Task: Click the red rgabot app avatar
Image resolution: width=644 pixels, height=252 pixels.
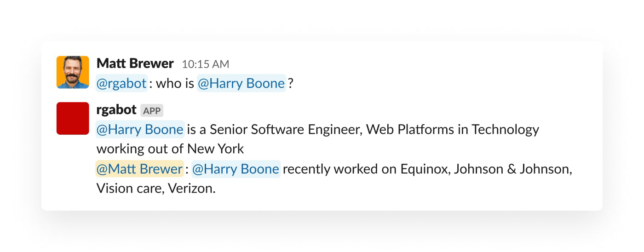Action: pyautogui.click(x=73, y=118)
